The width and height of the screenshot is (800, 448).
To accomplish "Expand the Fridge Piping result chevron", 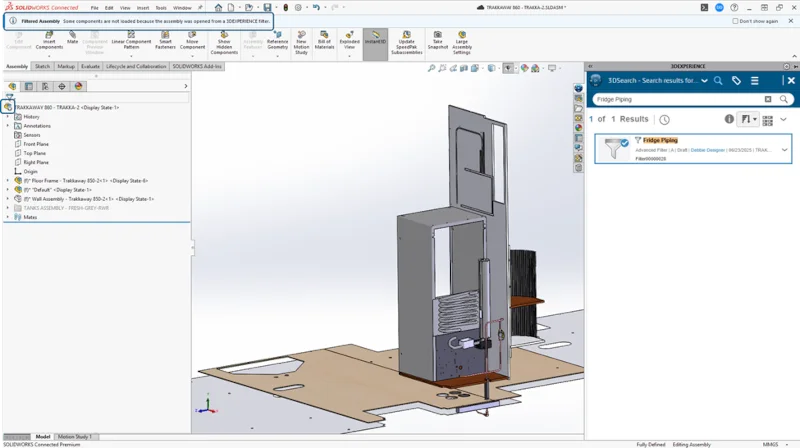I will 785,150.
